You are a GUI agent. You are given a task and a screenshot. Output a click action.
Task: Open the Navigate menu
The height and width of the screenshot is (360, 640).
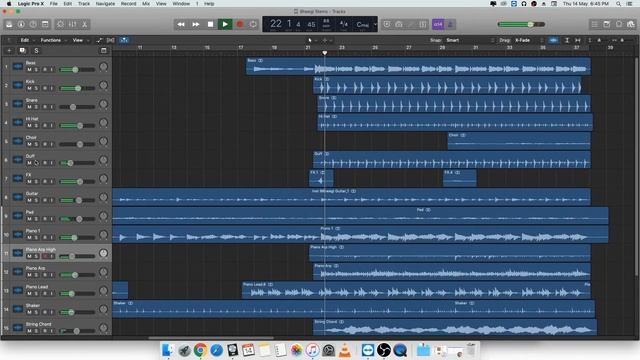(105, 4)
